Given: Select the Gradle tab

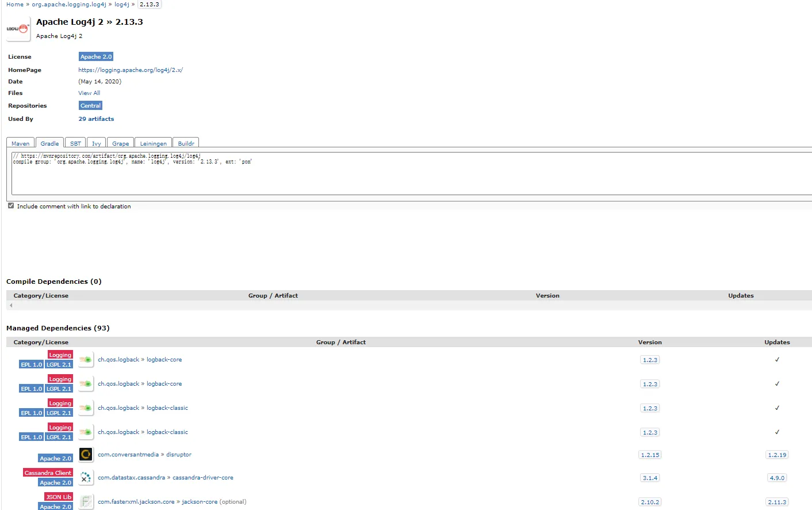Looking at the screenshot, I should [x=50, y=143].
